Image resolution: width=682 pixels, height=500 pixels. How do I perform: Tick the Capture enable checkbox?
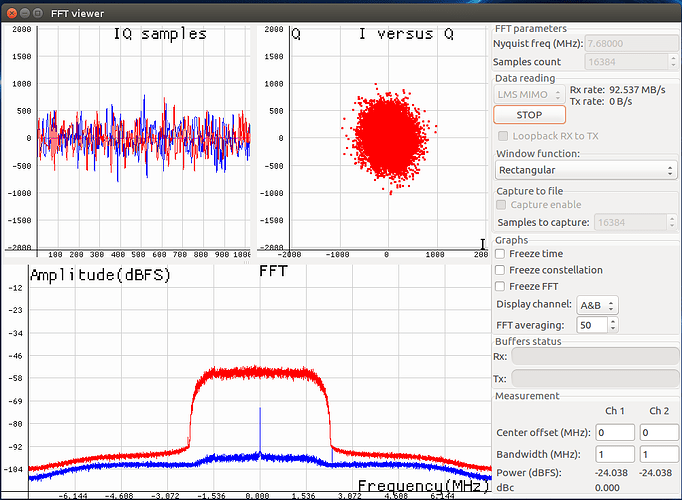[x=503, y=204]
